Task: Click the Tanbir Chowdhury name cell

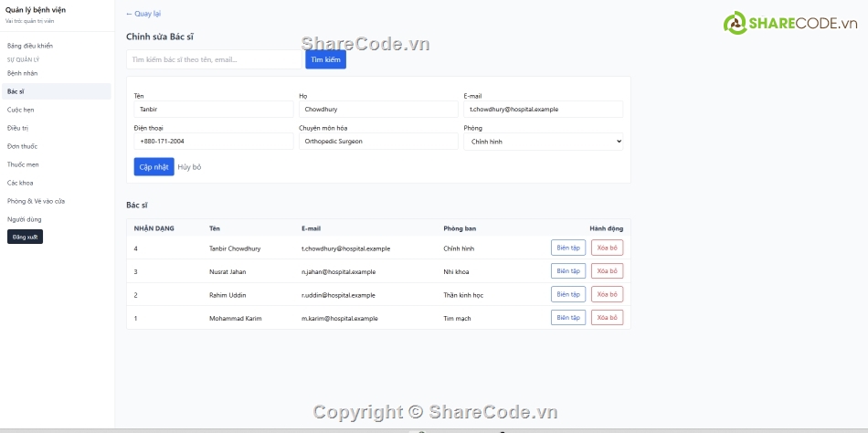Action: point(235,248)
